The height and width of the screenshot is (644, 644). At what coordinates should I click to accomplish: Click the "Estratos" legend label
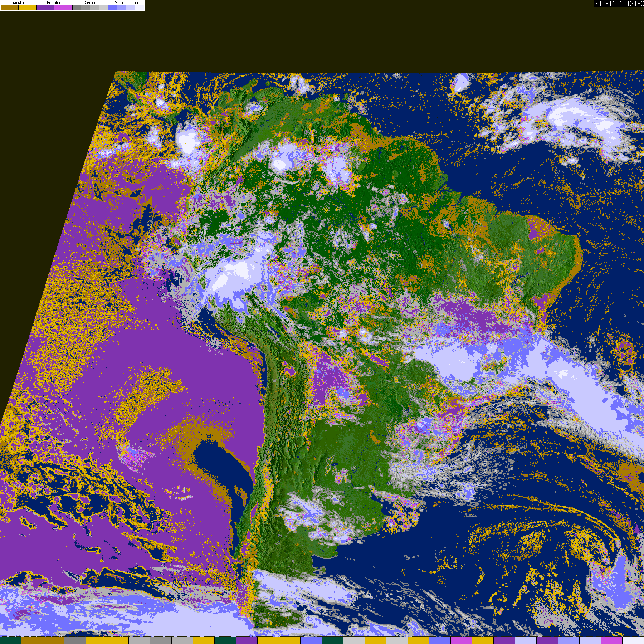54,3
